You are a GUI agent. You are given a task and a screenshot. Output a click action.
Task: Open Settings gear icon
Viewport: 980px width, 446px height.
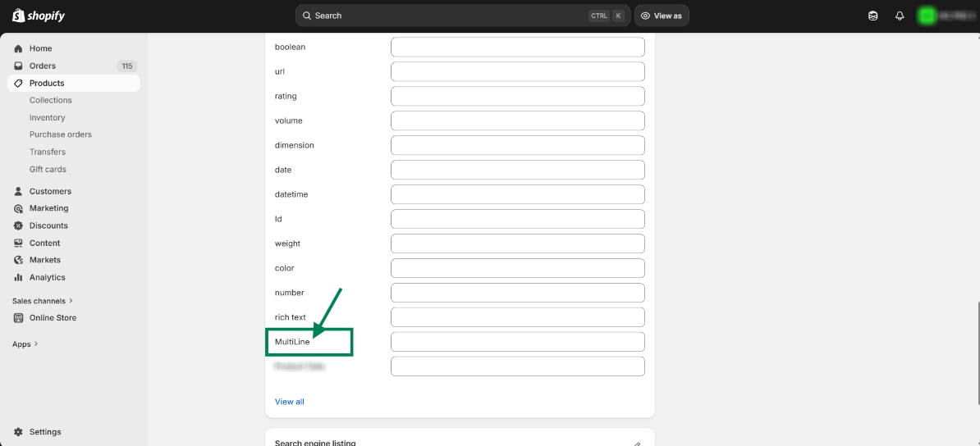(x=18, y=432)
